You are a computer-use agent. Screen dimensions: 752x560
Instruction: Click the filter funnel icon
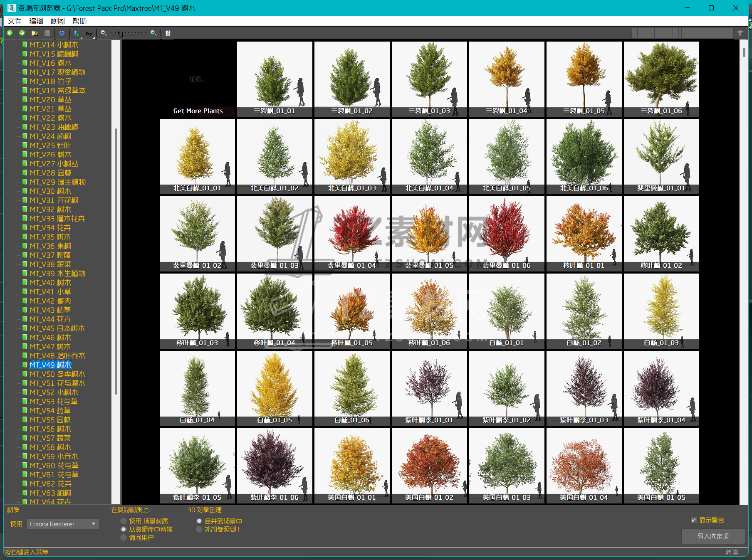point(740,33)
